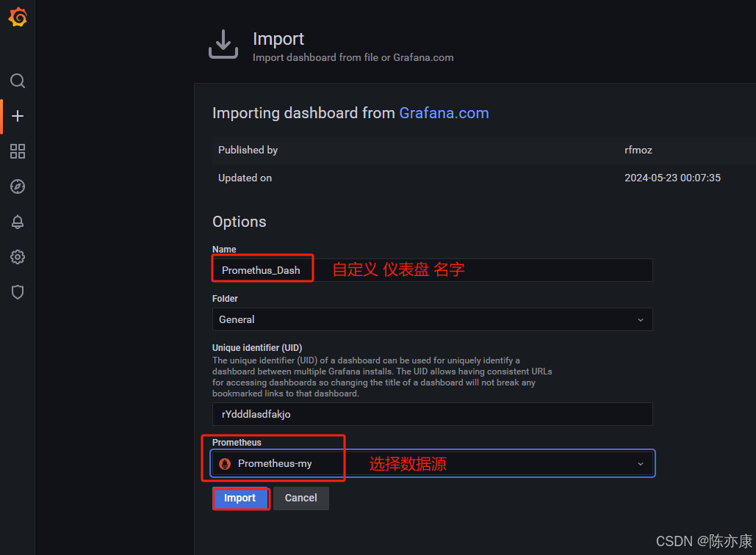Expand the Folder dropdown chevron
Image resolution: width=756 pixels, height=555 pixels.
point(641,320)
